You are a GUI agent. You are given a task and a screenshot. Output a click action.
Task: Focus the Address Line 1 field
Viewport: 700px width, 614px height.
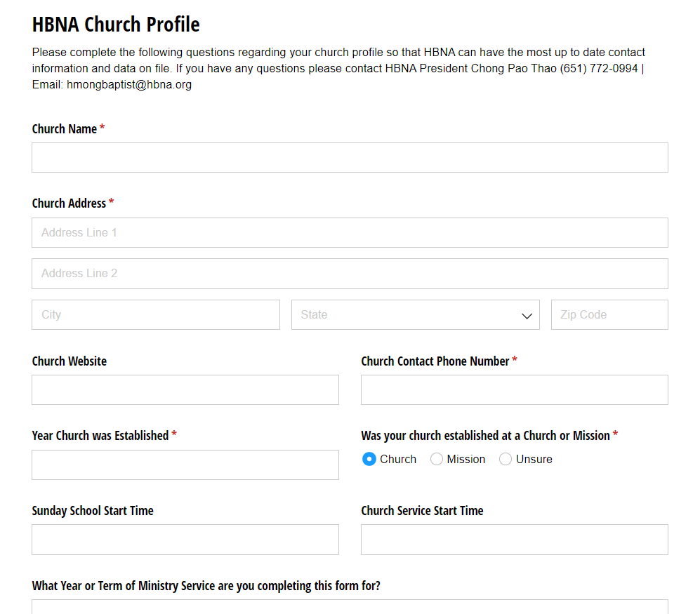[x=350, y=232]
